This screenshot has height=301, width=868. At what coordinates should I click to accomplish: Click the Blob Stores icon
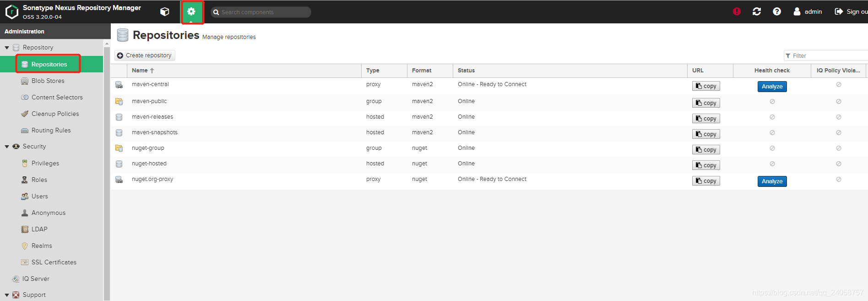click(25, 81)
